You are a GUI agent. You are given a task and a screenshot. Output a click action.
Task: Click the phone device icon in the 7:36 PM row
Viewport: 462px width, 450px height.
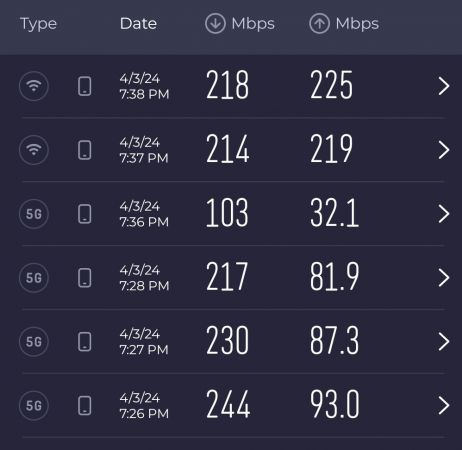pyautogui.click(x=85, y=214)
